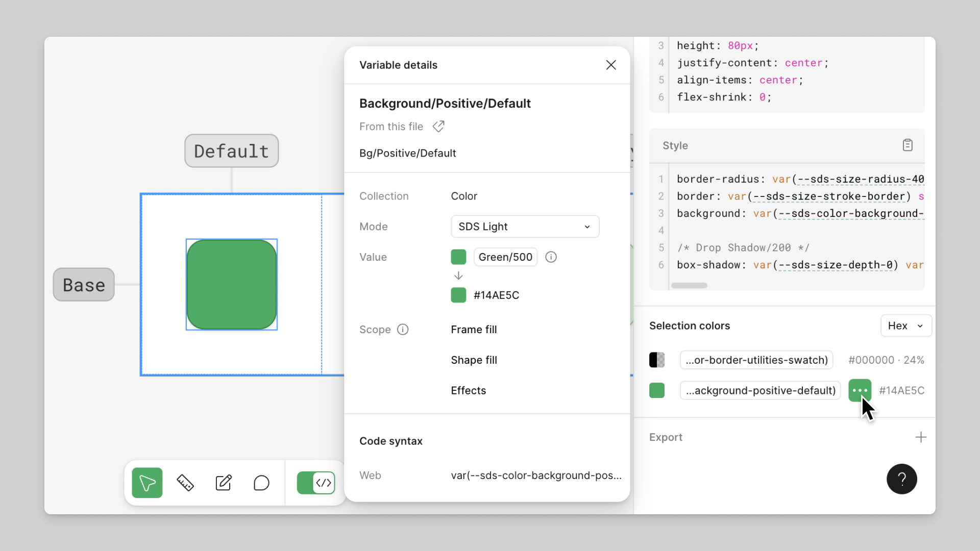This screenshot has width=980, height=551.
Task: Click the three-dots variable details button
Action: click(x=860, y=390)
